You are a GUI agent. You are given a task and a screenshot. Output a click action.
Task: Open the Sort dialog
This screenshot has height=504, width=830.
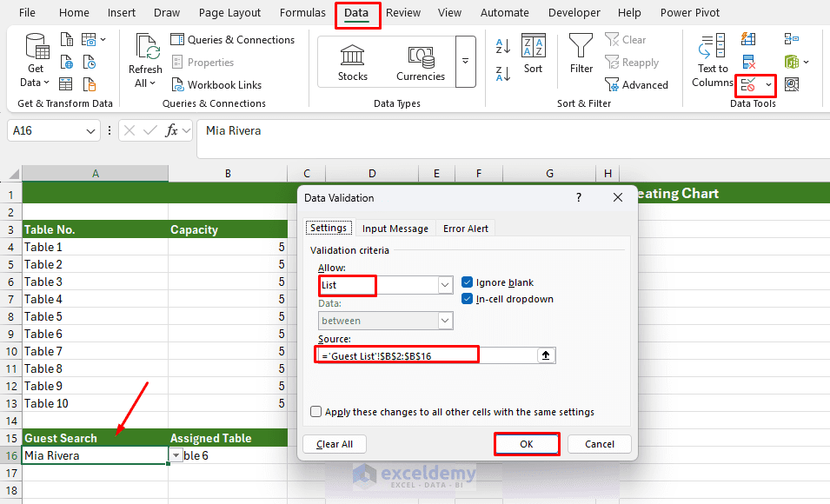point(533,54)
